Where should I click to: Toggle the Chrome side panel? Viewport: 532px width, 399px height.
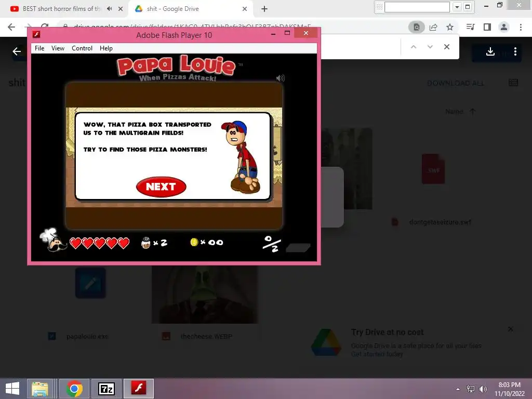tap(487, 27)
